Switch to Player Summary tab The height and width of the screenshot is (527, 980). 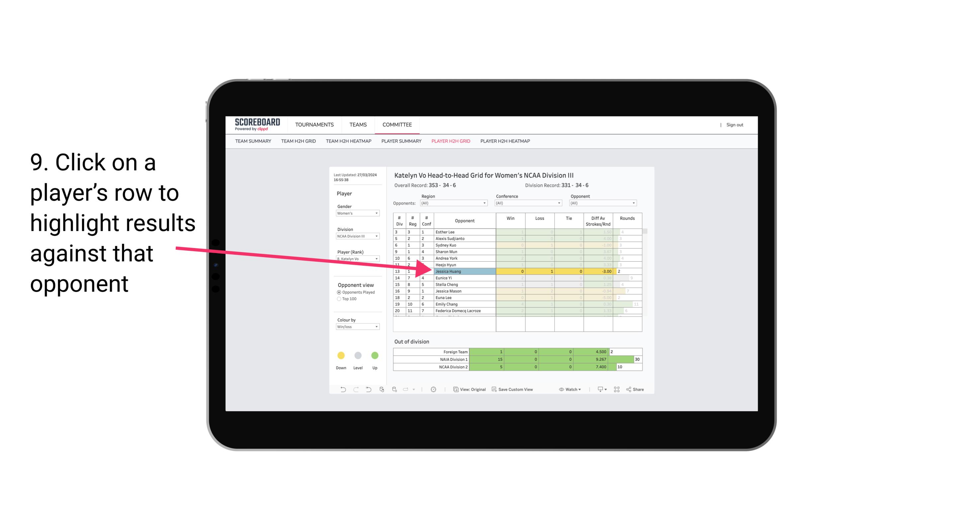pyautogui.click(x=401, y=141)
